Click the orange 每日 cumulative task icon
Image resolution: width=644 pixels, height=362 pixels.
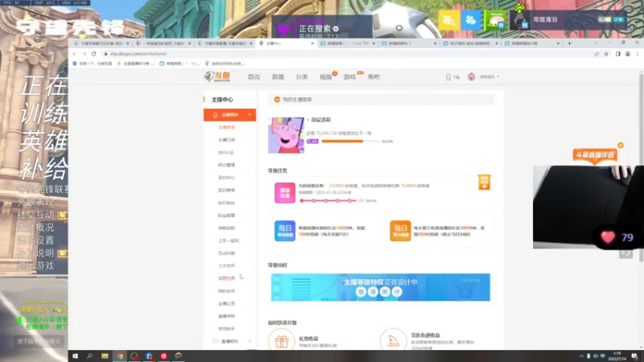[x=400, y=231]
